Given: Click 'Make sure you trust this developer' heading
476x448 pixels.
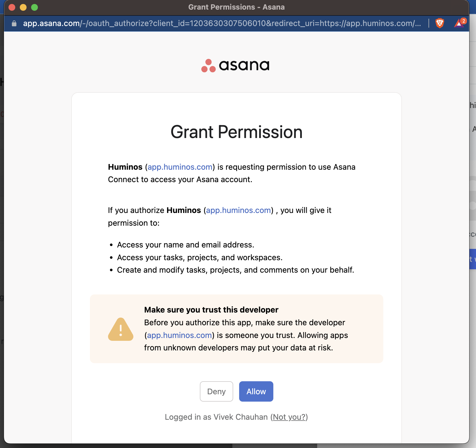Looking at the screenshot, I should click(x=211, y=310).
